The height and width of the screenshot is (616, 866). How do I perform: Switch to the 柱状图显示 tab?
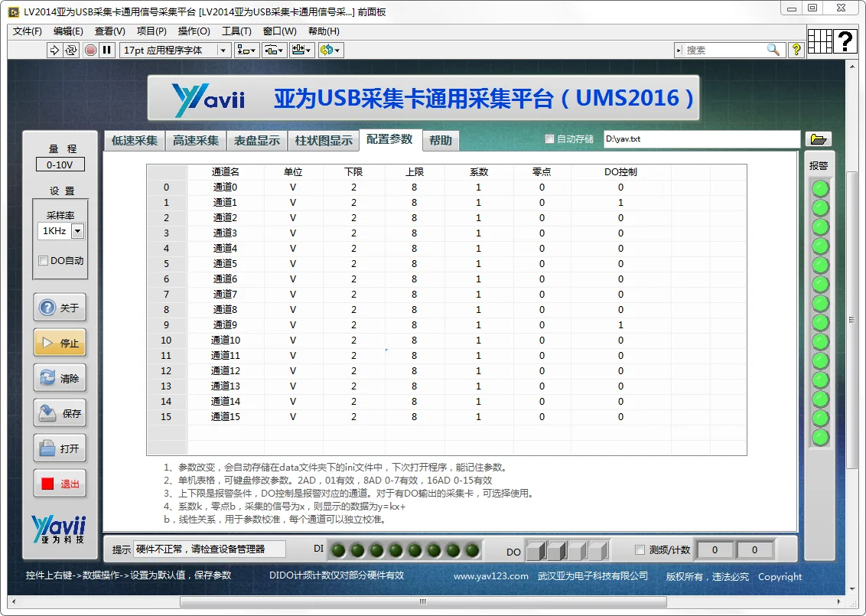point(324,141)
